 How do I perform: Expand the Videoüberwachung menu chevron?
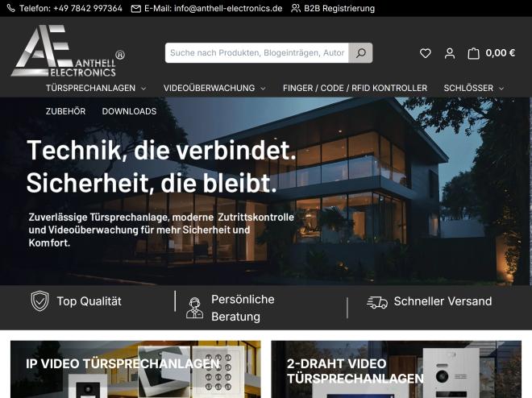(x=263, y=88)
